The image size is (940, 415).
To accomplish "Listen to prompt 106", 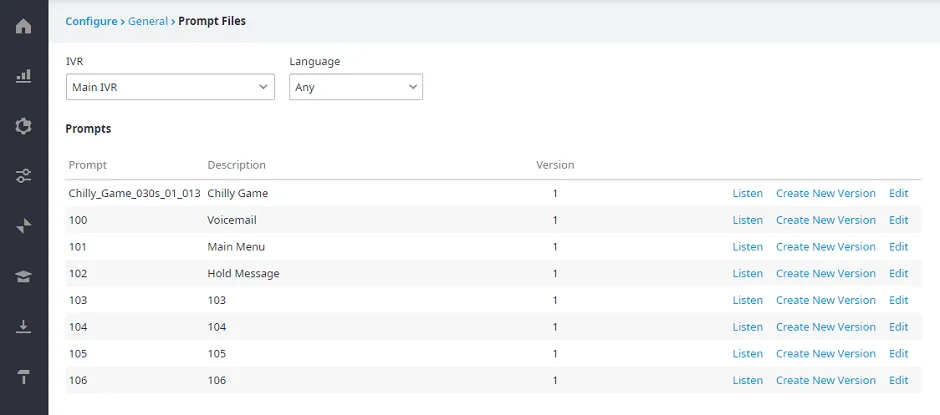I will pos(748,380).
